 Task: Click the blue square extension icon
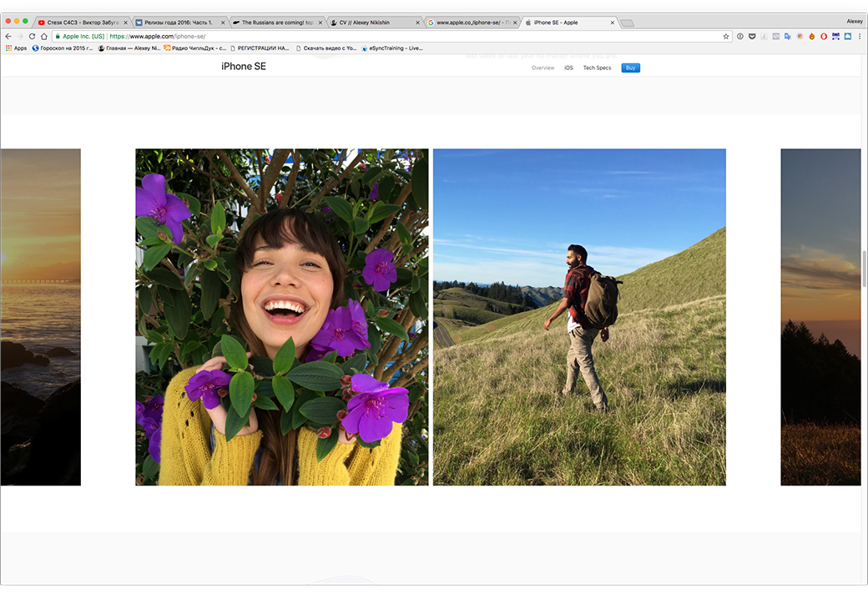click(847, 37)
